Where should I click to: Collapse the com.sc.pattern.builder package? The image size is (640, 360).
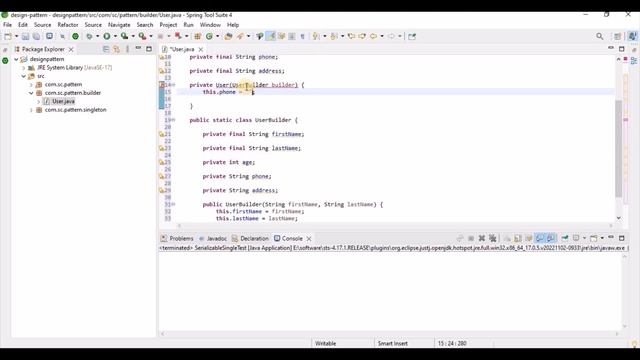pos(31,93)
